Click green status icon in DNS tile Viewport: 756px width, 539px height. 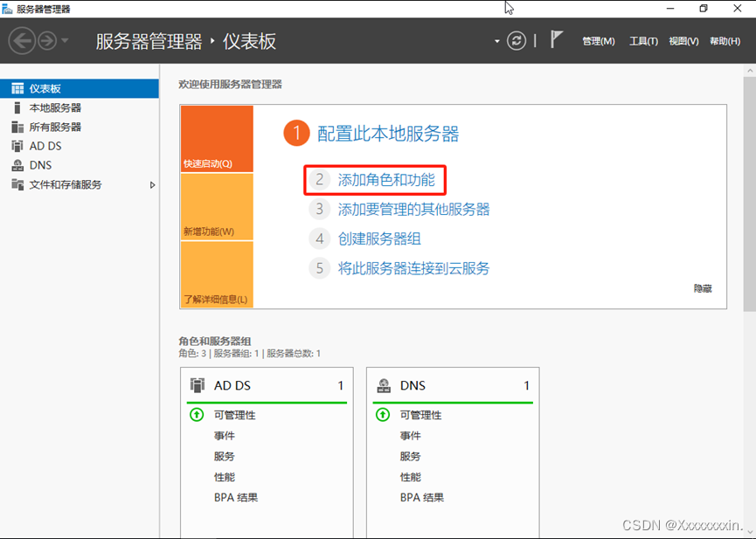383,415
